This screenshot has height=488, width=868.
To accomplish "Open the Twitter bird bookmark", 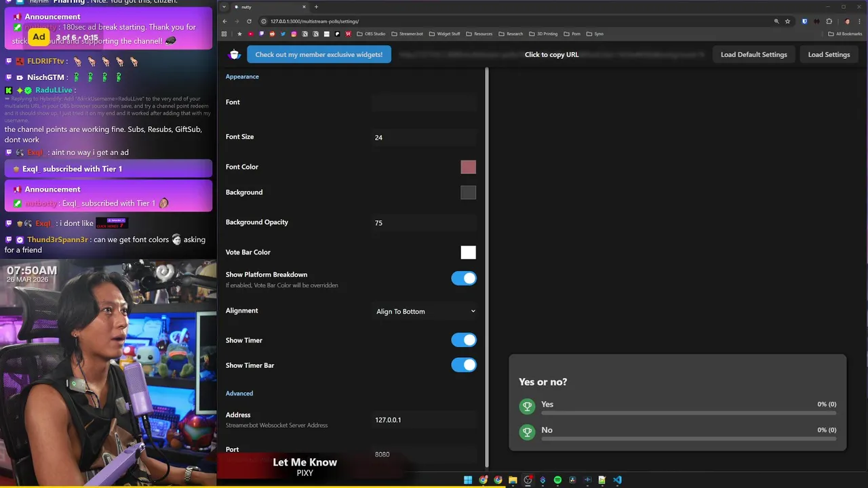I will pyautogui.click(x=283, y=34).
